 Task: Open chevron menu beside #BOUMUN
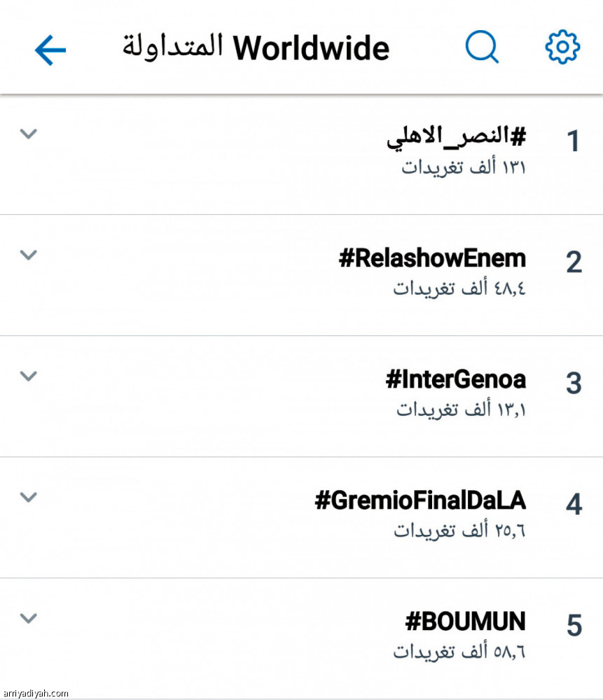click(x=28, y=618)
